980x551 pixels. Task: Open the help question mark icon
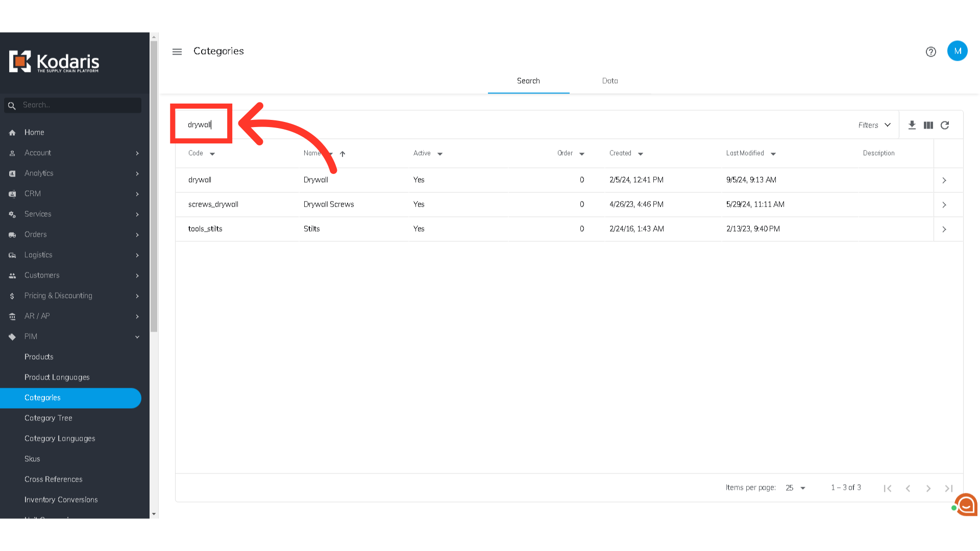(x=930, y=52)
